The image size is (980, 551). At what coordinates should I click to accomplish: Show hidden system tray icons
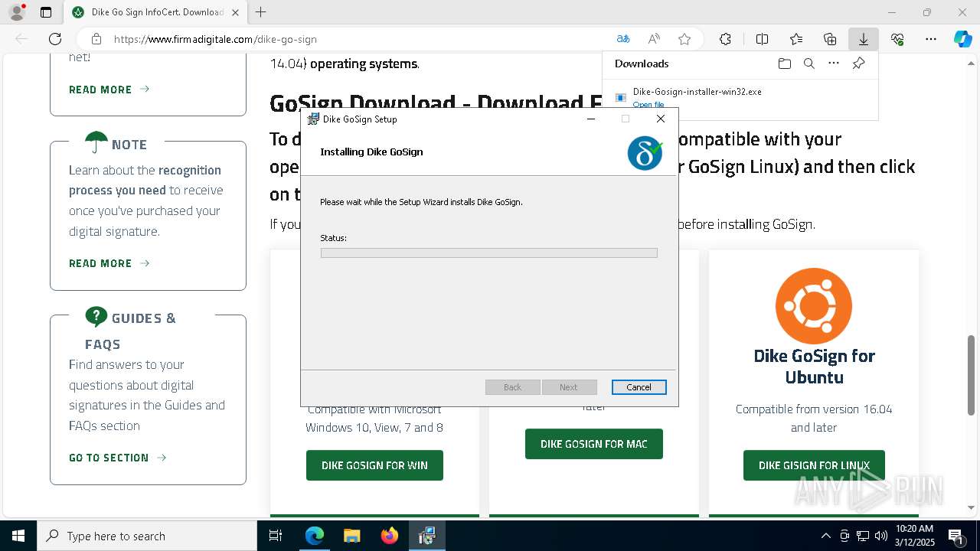tap(825, 536)
